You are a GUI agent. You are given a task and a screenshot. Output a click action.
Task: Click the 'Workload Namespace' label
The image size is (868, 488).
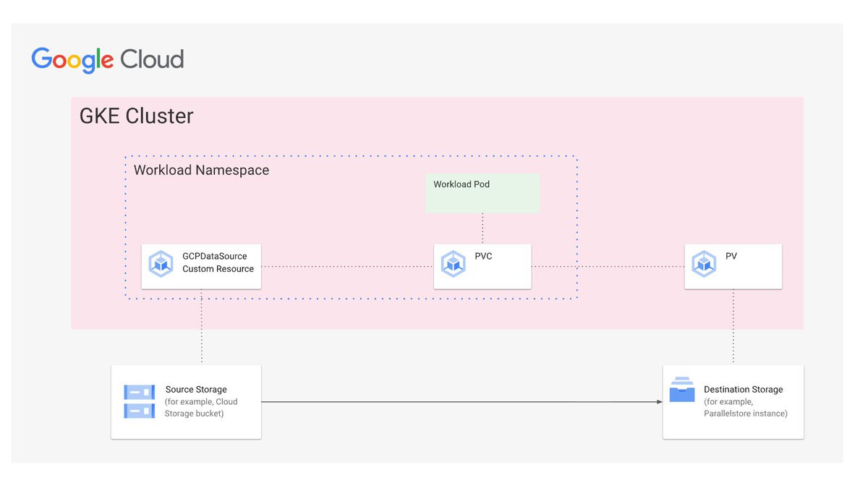[x=201, y=171]
